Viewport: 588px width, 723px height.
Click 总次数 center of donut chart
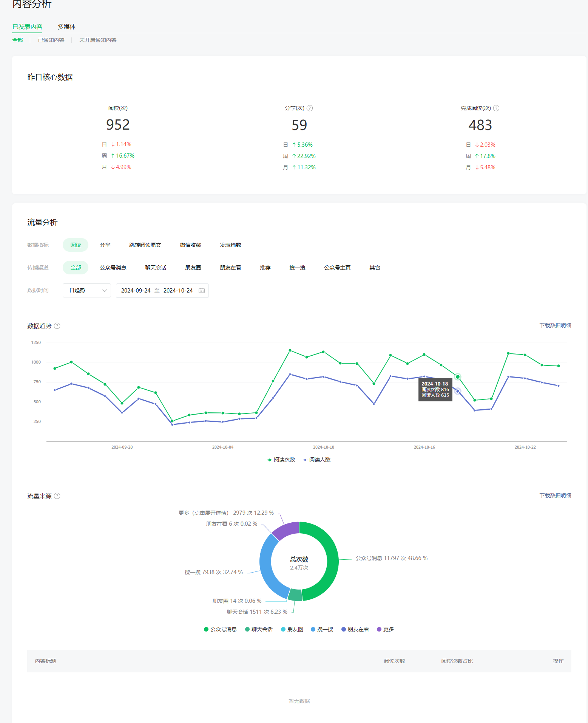pyautogui.click(x=299, y=559)
